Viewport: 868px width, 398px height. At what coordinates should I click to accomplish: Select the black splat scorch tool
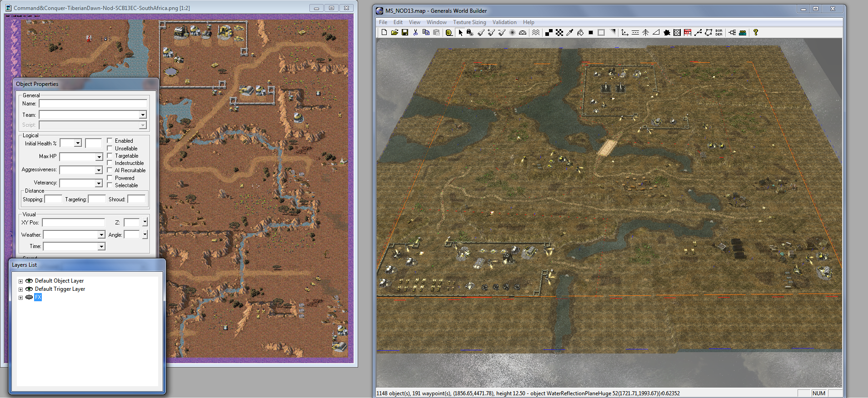click(667, 32)
